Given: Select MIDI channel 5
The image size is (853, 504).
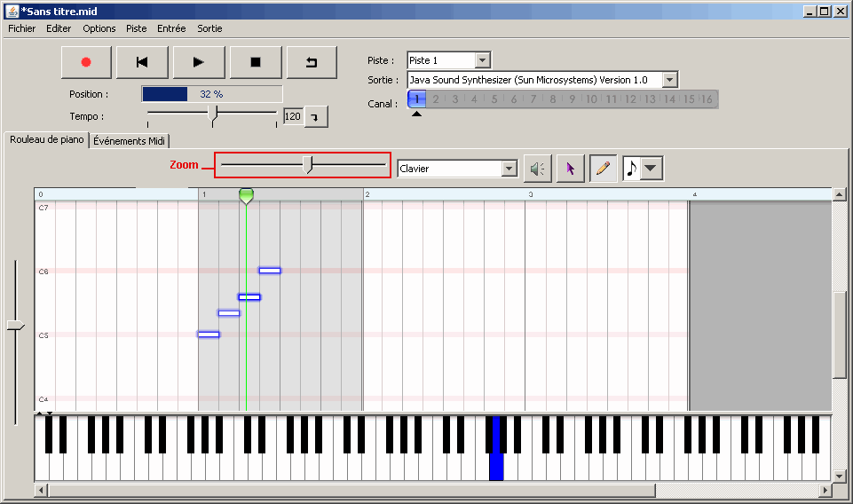Looking at the screenshot, I should tap(494, 99).
